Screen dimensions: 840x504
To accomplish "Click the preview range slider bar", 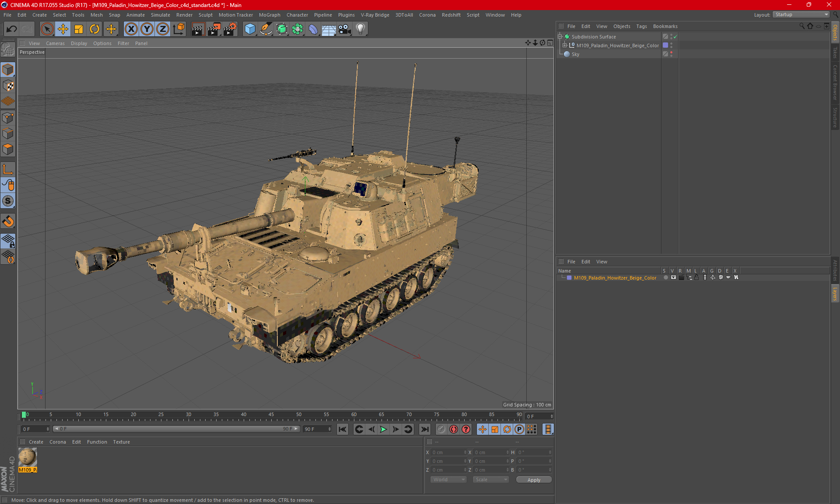I will (x=176, y=429).
